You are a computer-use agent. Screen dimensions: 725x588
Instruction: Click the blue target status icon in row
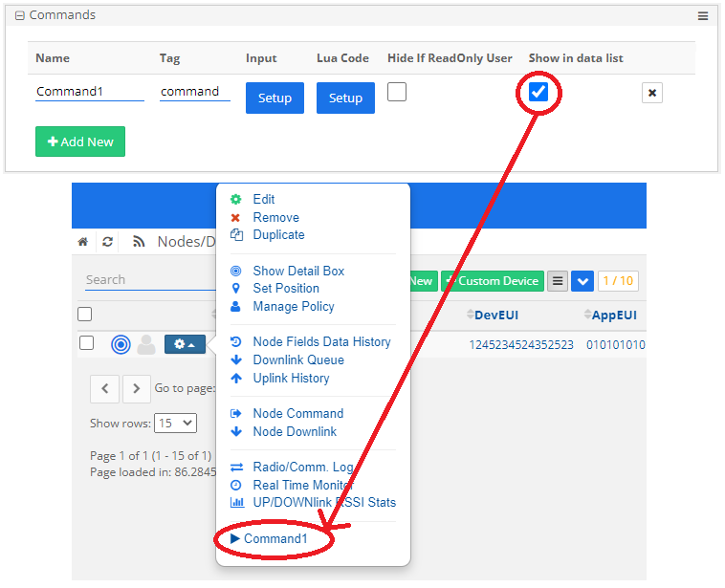coord(121,344)
